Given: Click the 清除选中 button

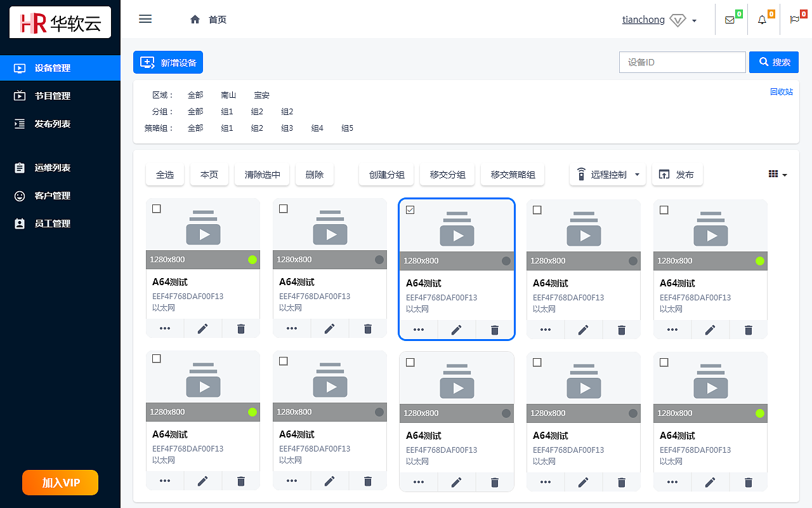Looking at the screenshot, I should 262,175.
